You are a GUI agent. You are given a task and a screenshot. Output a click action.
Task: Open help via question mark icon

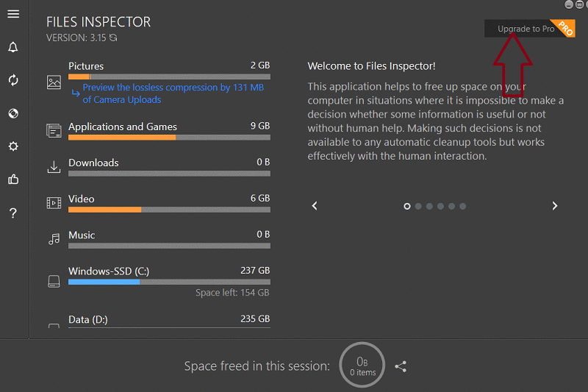click(x=13, y=213)
